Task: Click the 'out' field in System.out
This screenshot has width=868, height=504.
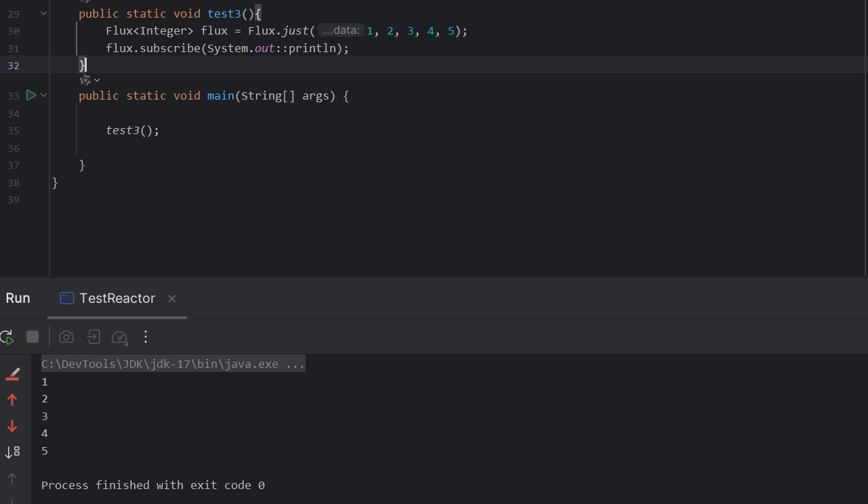Action: [265, 48]
